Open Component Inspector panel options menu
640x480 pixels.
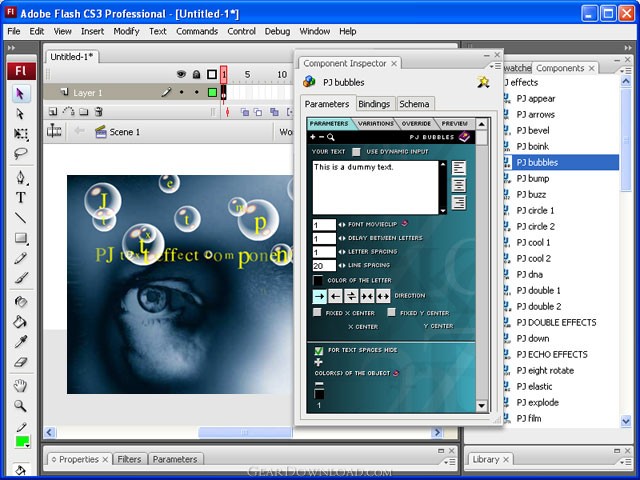coord(495,66)
